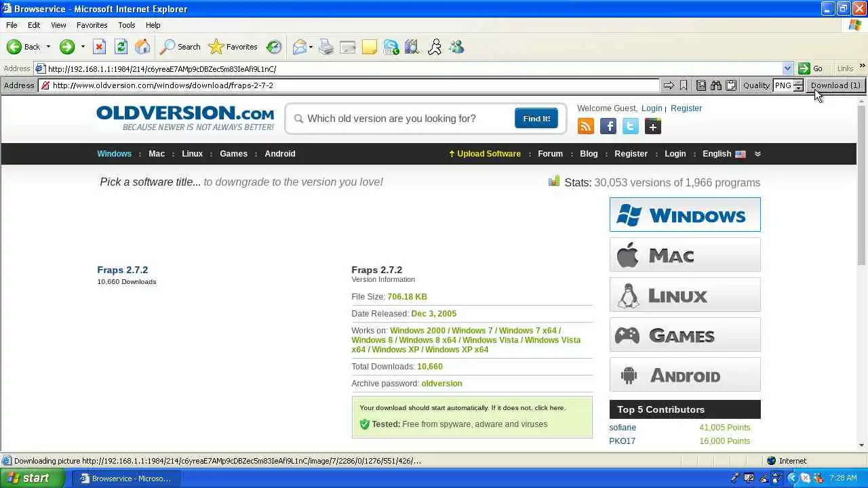Click the Download (1) button
The image size is (868, 488).
click(835, 85)
